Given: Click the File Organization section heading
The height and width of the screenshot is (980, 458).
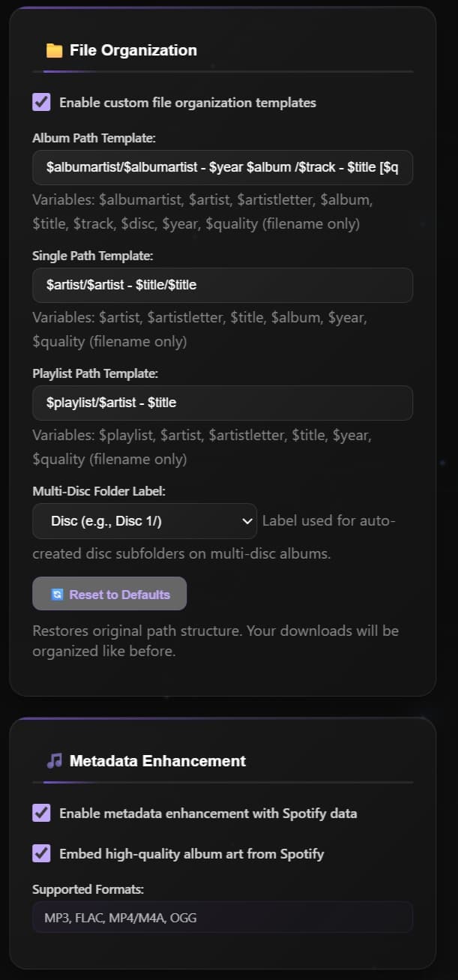Looking at the screenshot, I should point(133,50).
